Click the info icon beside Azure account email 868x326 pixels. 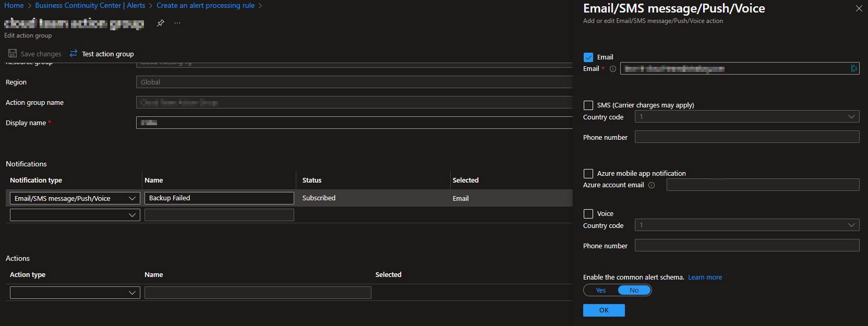tap(652, 185)
